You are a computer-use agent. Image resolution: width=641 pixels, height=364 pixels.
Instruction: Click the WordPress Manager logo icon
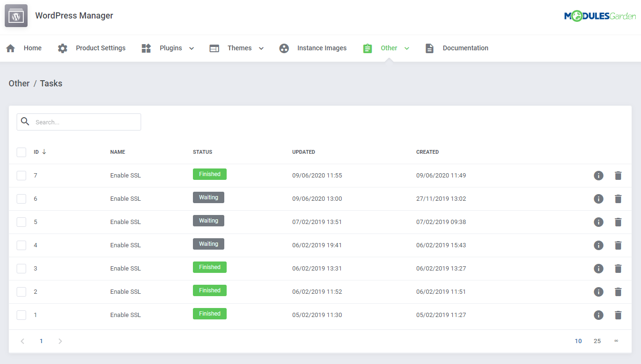pyautogui.click(x=16, y=16)
